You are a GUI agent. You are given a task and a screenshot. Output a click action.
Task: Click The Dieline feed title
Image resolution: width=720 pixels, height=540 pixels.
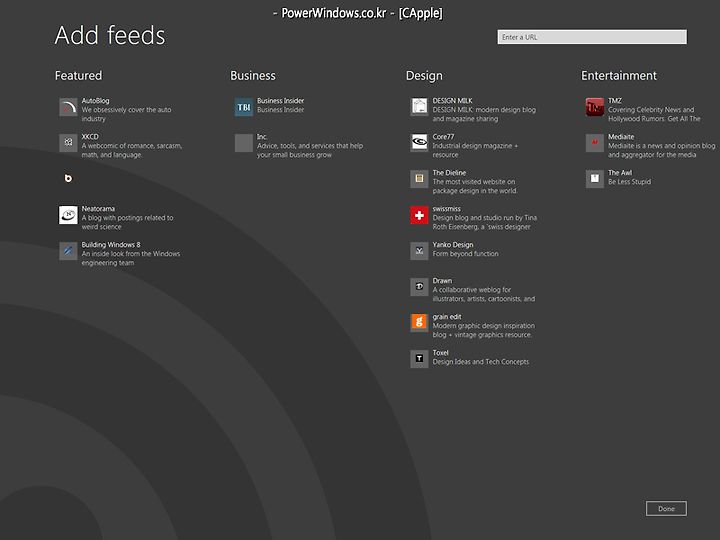pyautogui.click(x=449, y=173)
